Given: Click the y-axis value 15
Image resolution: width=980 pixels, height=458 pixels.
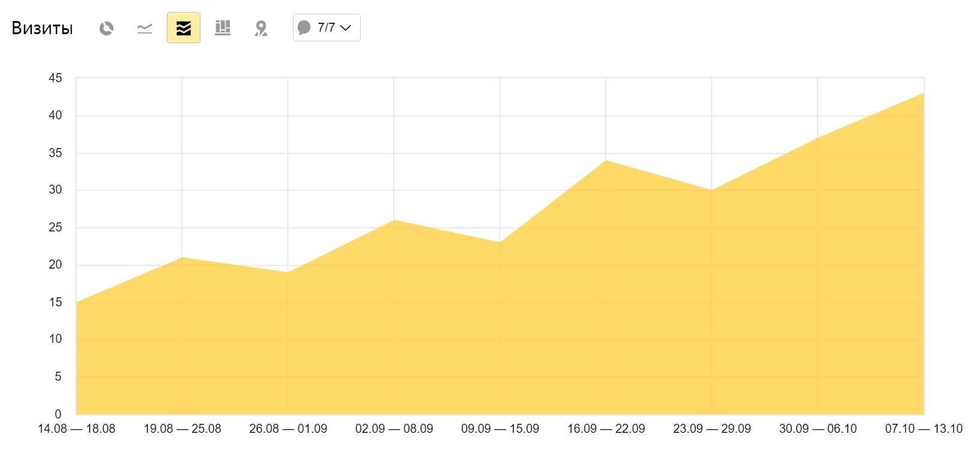Looking at the screenshot, I should (55, 302).
